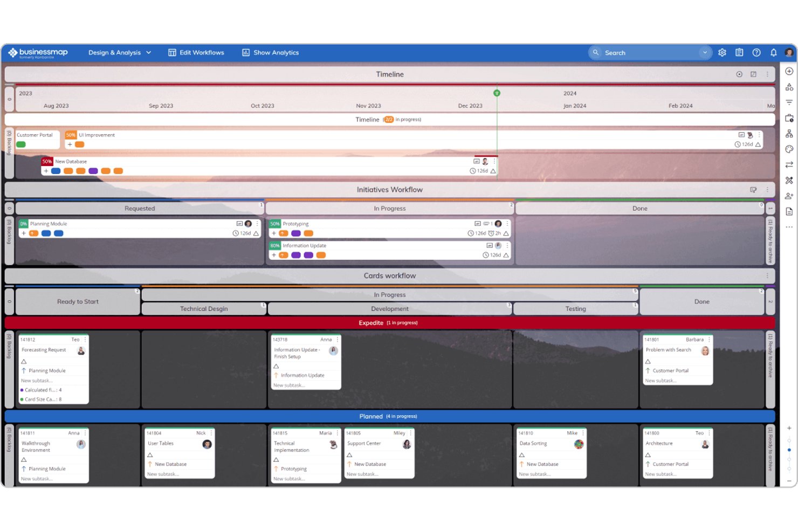Select the Testing column header
The width and height of the screenshot is (798, 532).
point(575,309)
